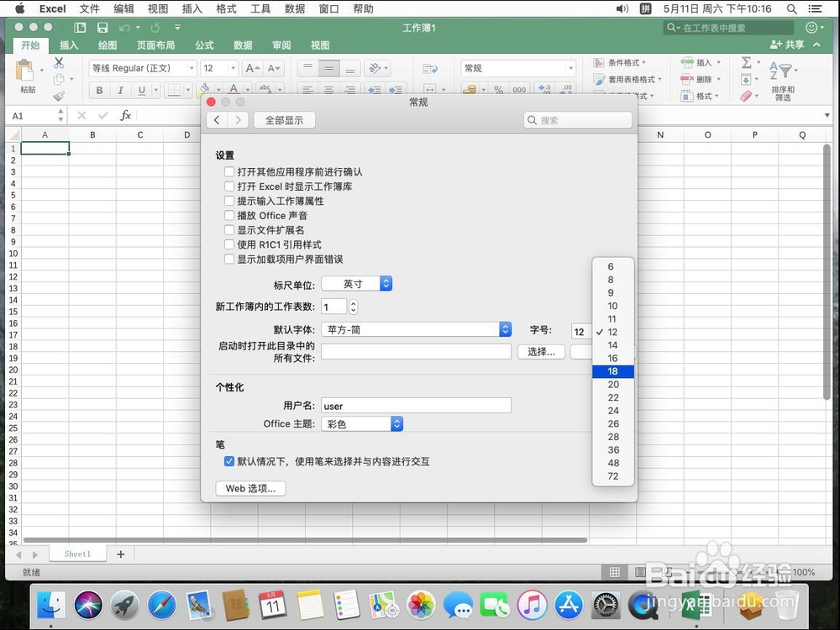Enable show Workbook Gallery when opening Excel

coord(229,186)
